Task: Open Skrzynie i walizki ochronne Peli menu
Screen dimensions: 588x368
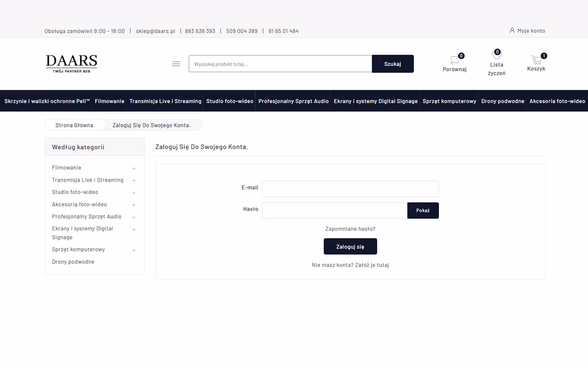Action: pyautogui.click(x=47, y=101)
